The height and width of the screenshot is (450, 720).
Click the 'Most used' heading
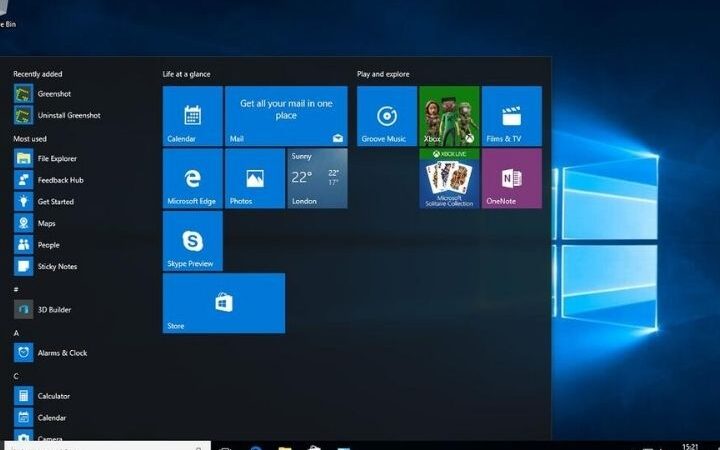(30, 139)
